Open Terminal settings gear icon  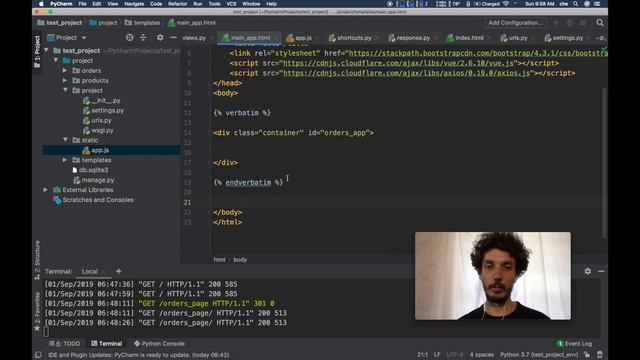(587, 271)
